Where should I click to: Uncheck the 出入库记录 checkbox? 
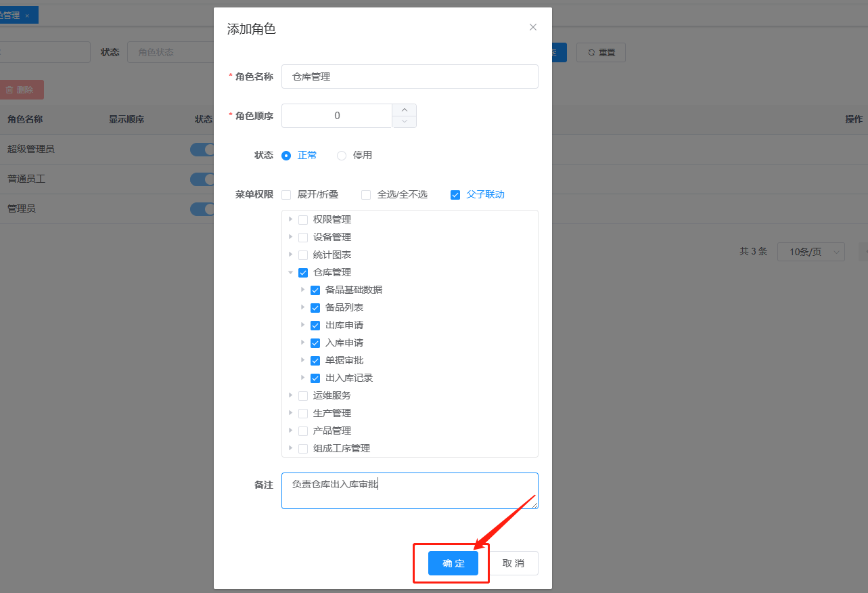[x=315, y=378]
